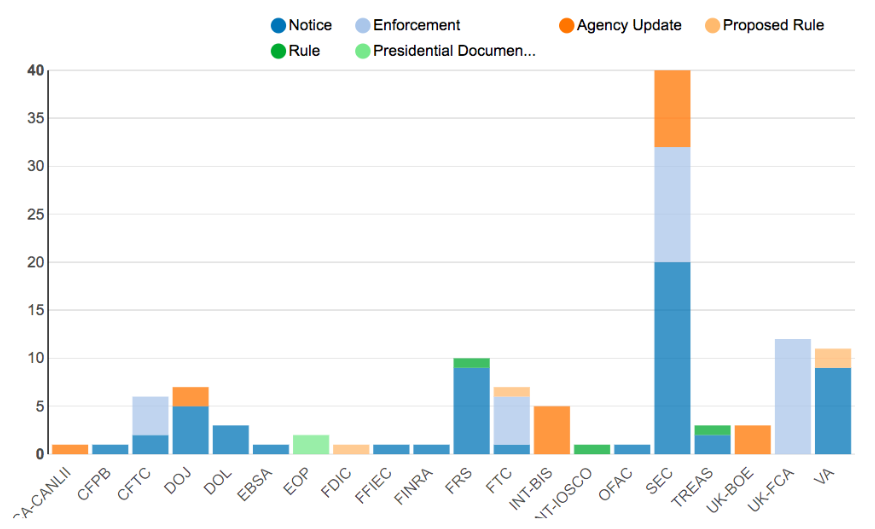Screen dimensions: 875x529
Task: Click the TREAS axis label
Action: point(692,487)
